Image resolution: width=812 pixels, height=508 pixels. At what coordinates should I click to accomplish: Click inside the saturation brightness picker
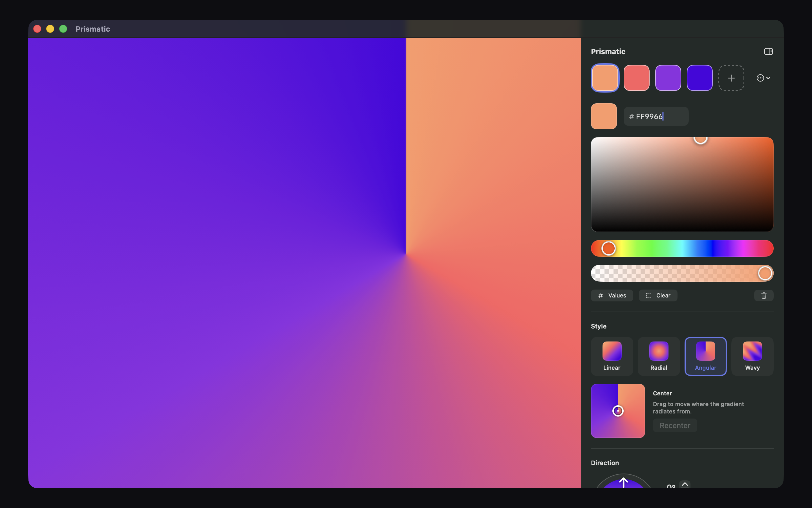682,184
